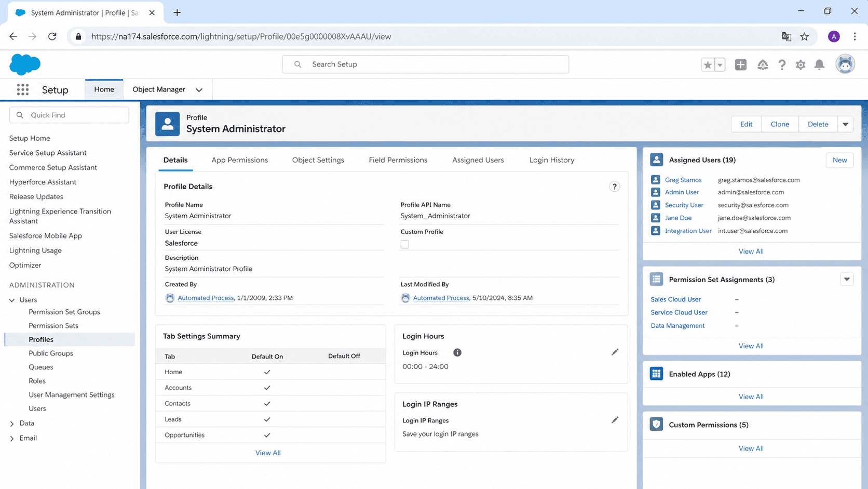Click the Permission Set Assignments panel icon
The height and width of the screenshot is (489, 868).
pos(656,279)
